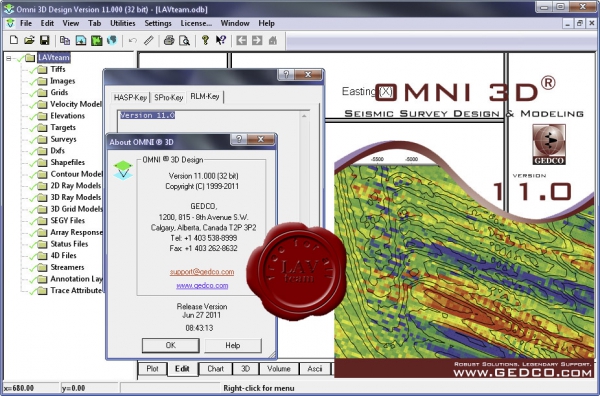Click the GEDCO logo on the splash screen
The image size is (600, 396).
point(549,144)
